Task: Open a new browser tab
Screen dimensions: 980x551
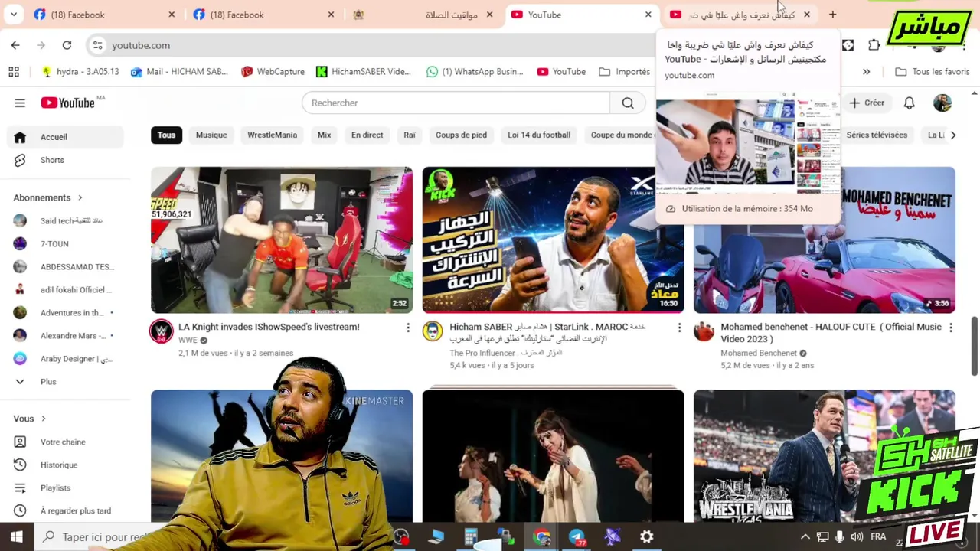Action: click(832, 15)
